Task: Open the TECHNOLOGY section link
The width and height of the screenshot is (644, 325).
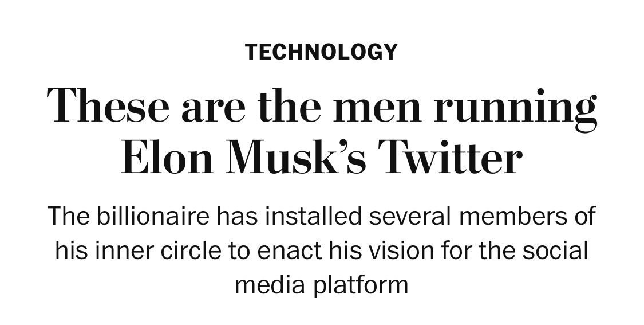Action: (x=321, y=52)
